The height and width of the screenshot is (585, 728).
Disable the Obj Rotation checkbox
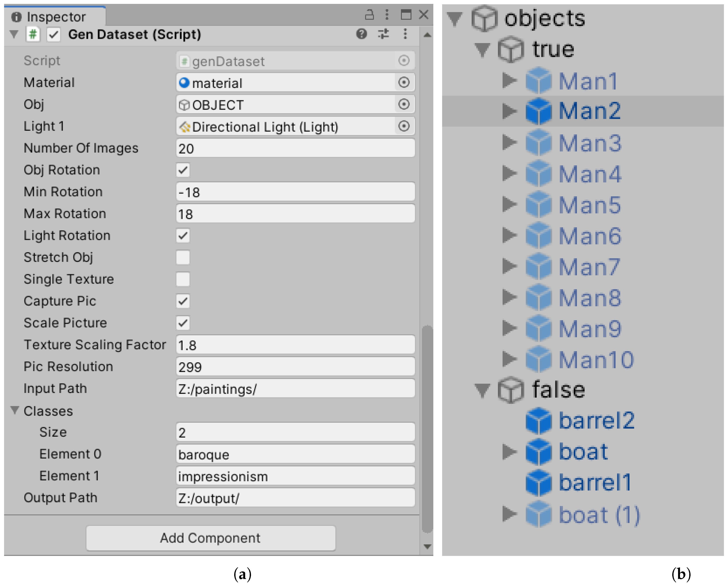(183, 170)
